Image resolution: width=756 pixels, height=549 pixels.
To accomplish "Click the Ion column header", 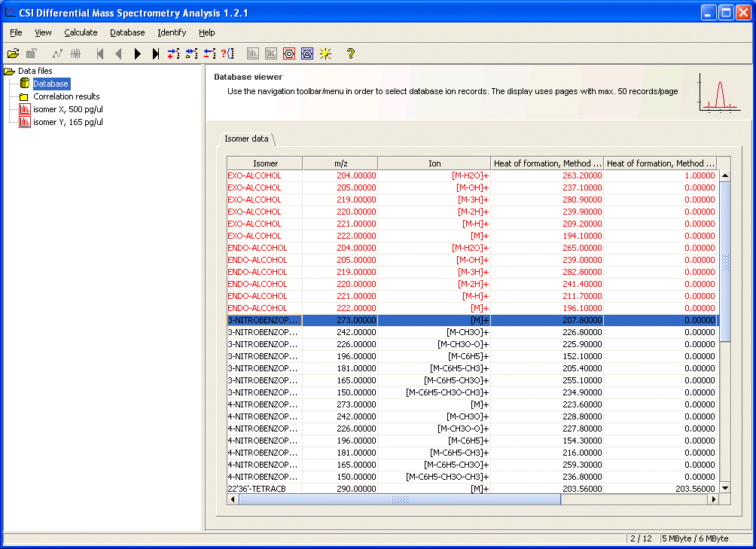I will 434,163.
